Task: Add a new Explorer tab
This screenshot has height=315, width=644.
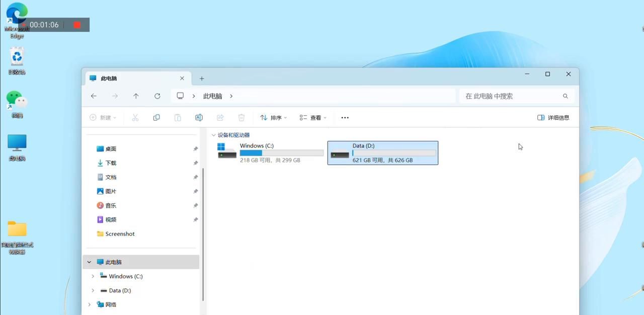Action: [x=202, y=78]
